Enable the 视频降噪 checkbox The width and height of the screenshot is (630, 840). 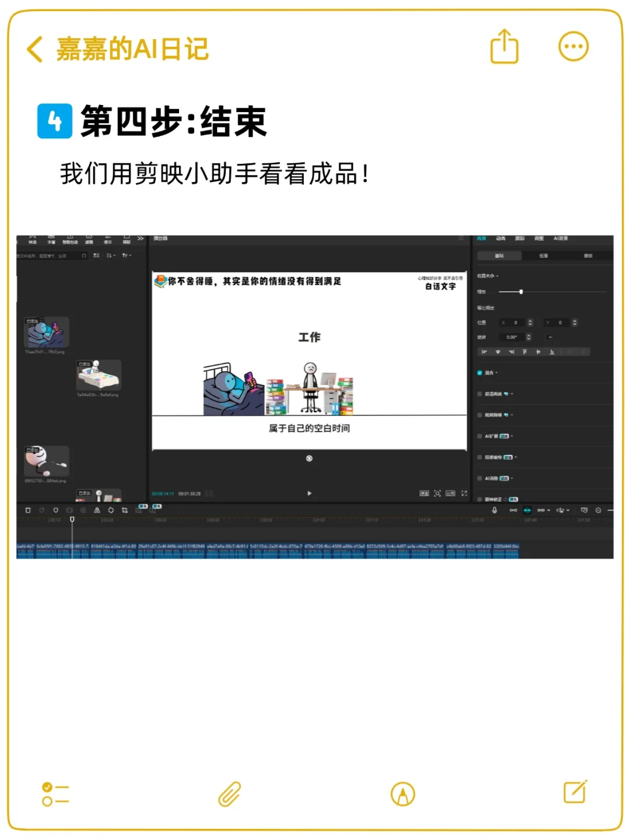[480, 415]
